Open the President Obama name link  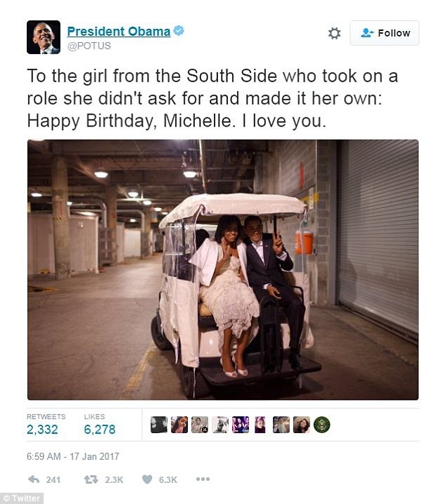pyautogui.click(x=118, y=32)
